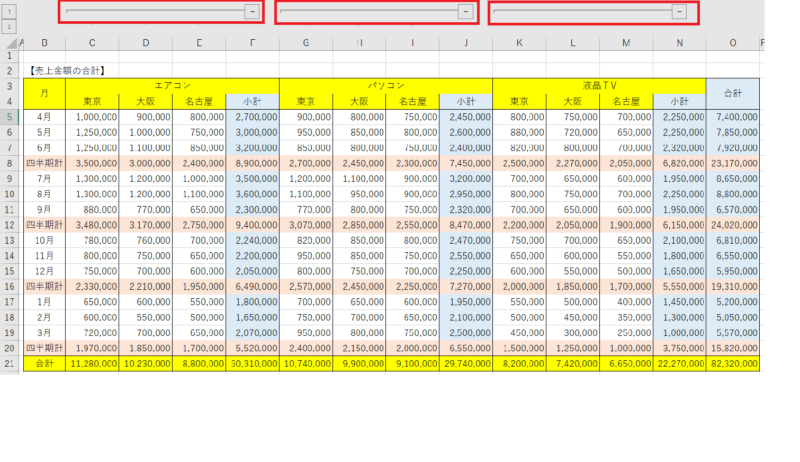
Task: Click the cell showing 23,170,000
Action: 733,163
